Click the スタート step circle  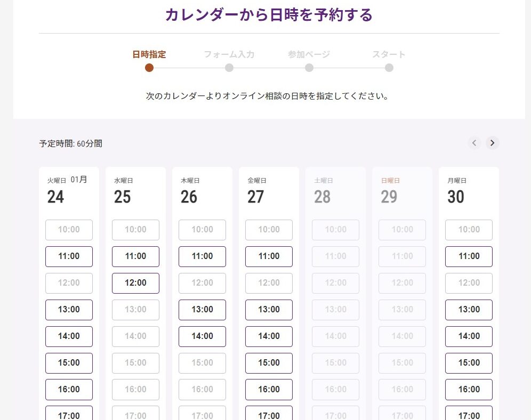pyautogui.click(x=389, y=68)
